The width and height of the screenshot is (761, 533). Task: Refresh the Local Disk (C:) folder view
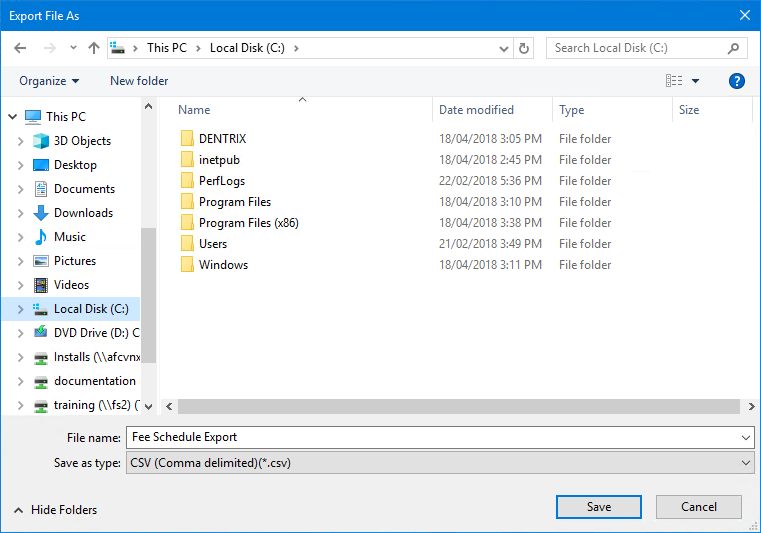pos(525,48)
